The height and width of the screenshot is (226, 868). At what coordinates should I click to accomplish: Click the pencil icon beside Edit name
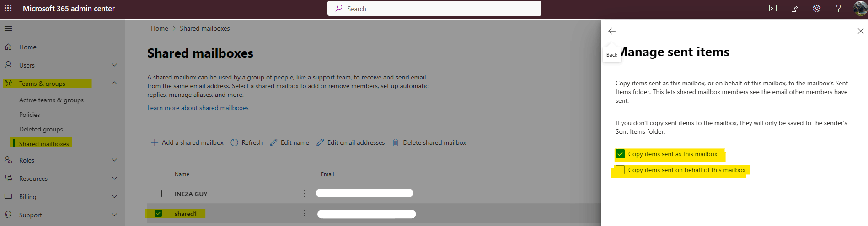[x=273, y=142]
